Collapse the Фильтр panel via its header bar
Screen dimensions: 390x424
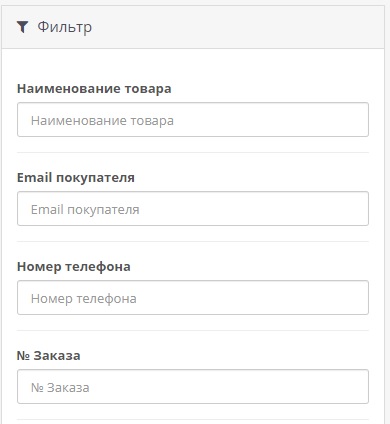tap(193, 27)
